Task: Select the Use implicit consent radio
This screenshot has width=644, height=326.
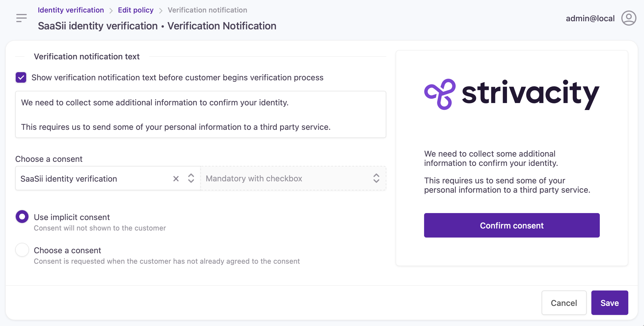Action: coord(22,217)
